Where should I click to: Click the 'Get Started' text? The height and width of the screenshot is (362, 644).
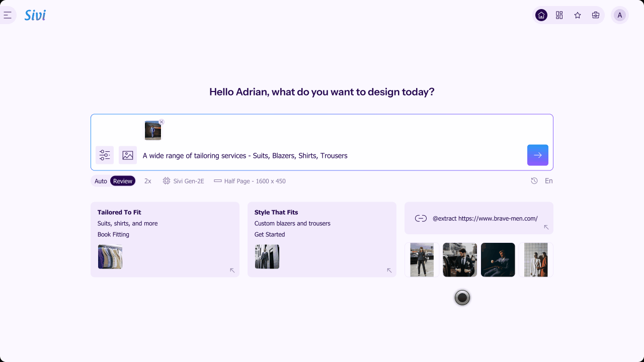click(270, 234)
